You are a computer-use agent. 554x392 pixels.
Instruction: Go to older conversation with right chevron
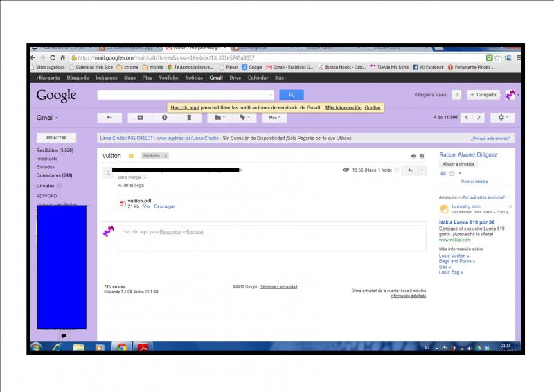point(479,117)
